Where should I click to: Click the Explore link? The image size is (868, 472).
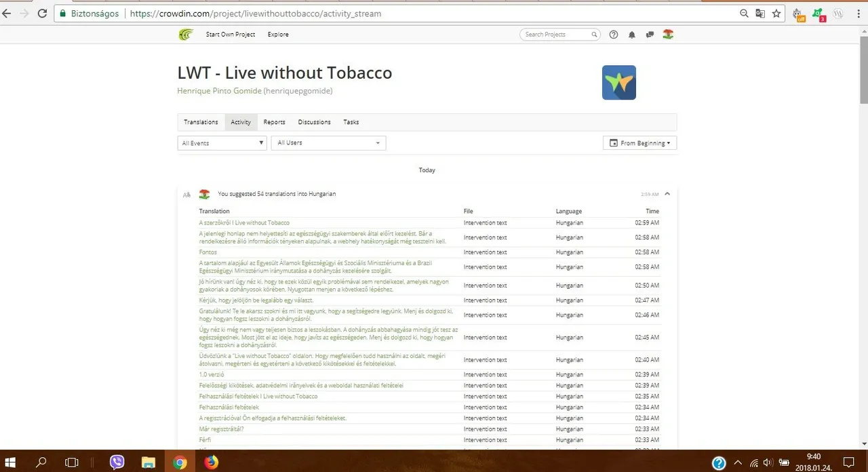[x=278, y=35]
